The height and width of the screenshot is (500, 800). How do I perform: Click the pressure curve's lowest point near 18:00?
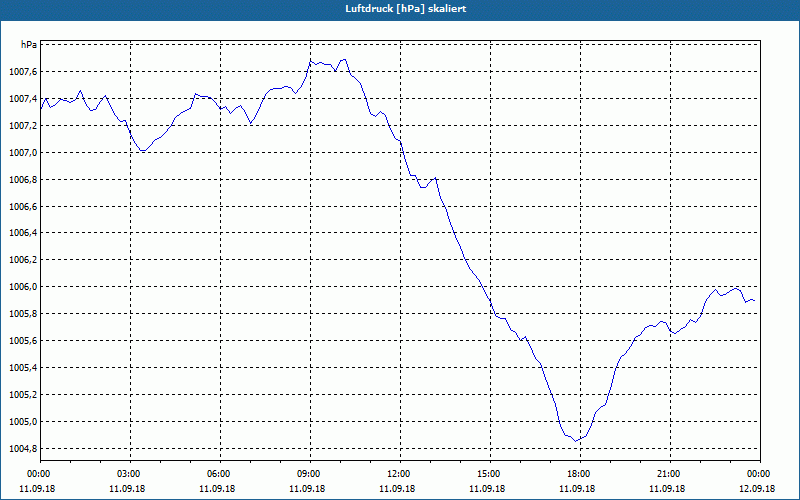(x=576, y=441)
